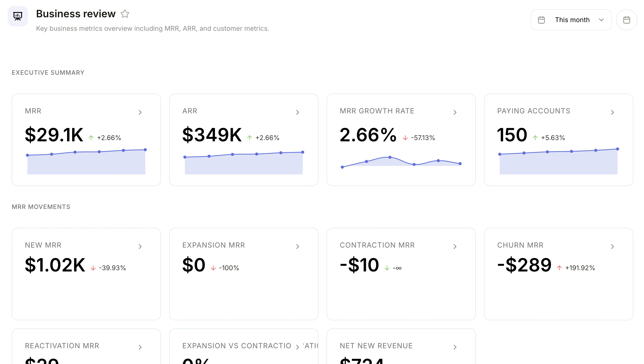This screenshot has width=644, height=364.
Task: Click the red down arrow beside Expansion MRR
Action: coord(213,268)
